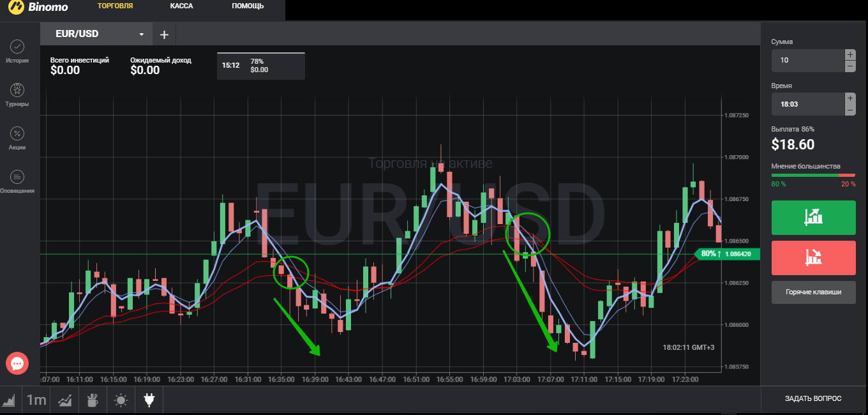Decrease the Время expiry time with minus
The height and width of the screenshot is (415, 868).
850,110
